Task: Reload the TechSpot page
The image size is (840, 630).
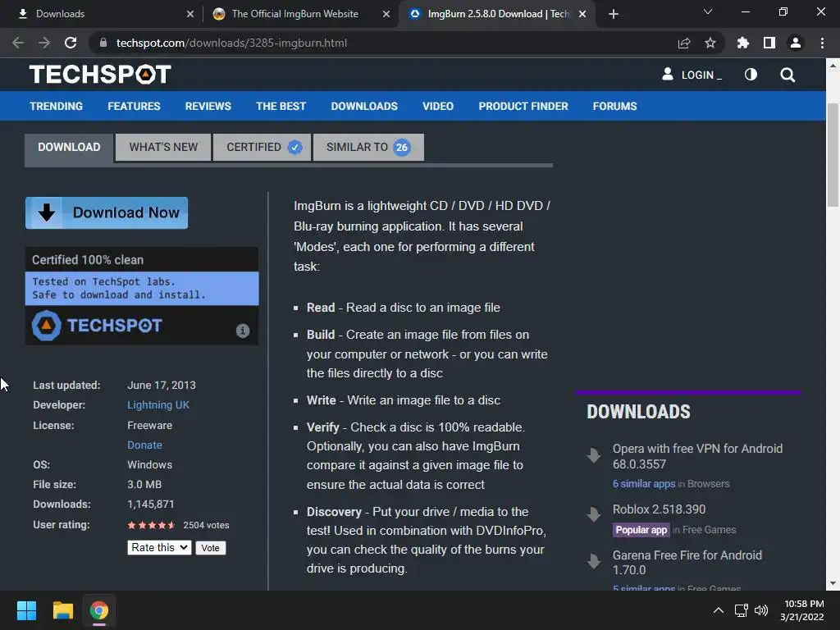Action: [x=71, y=43]
